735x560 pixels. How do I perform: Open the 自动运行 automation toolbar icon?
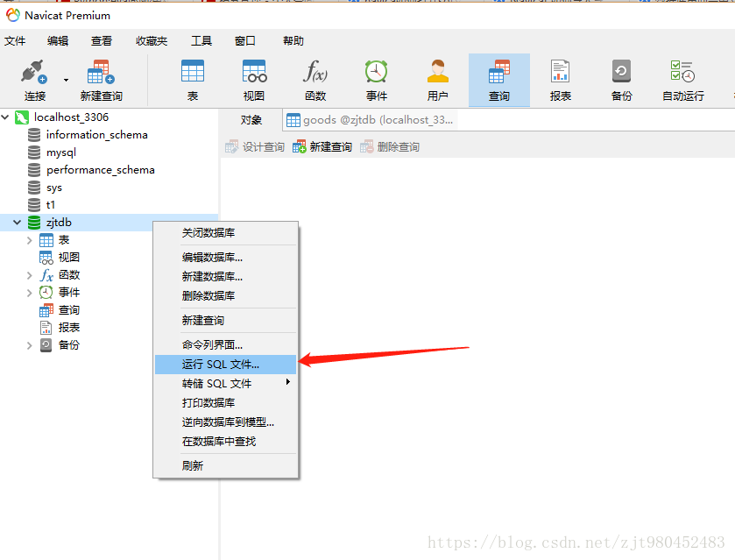pos(682,71)
